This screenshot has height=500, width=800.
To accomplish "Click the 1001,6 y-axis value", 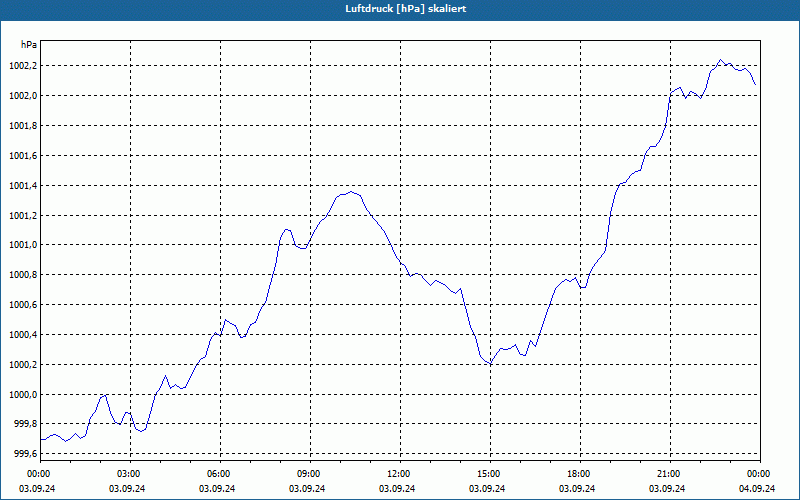I will pos(23,156).
